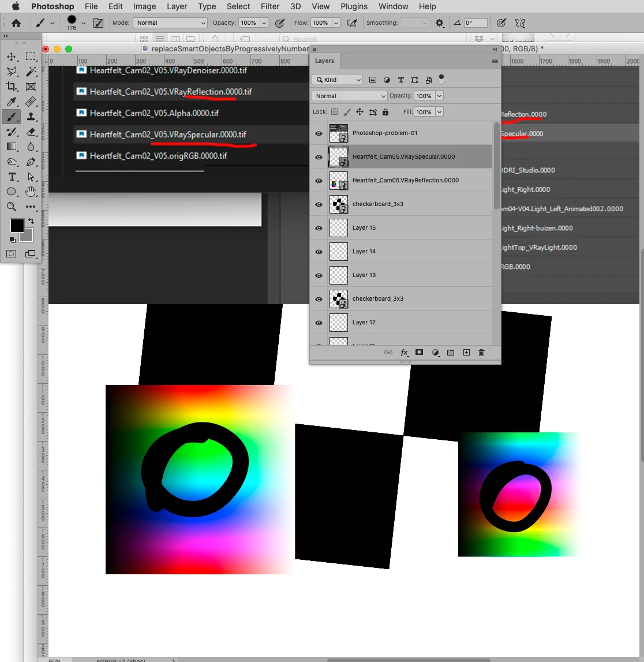The height and width of the screenshot is (662, 644).
Task: Toggle lock transparent pixels
Action: pos(334,112)
